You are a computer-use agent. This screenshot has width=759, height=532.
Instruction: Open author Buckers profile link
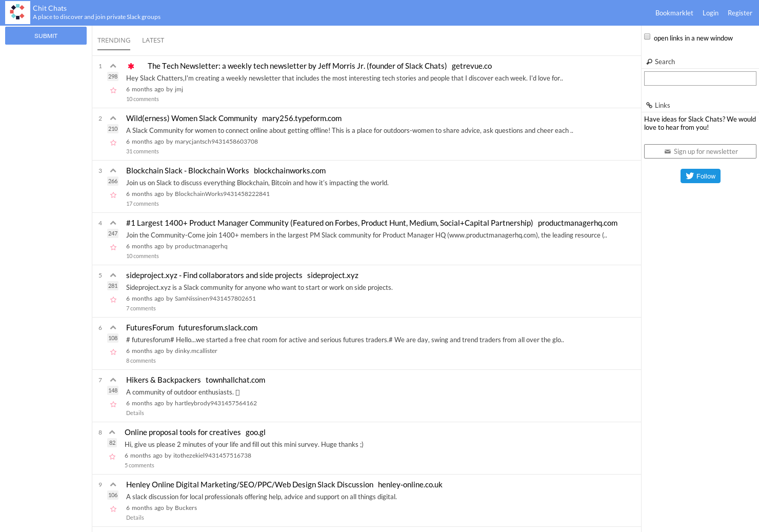186,508
